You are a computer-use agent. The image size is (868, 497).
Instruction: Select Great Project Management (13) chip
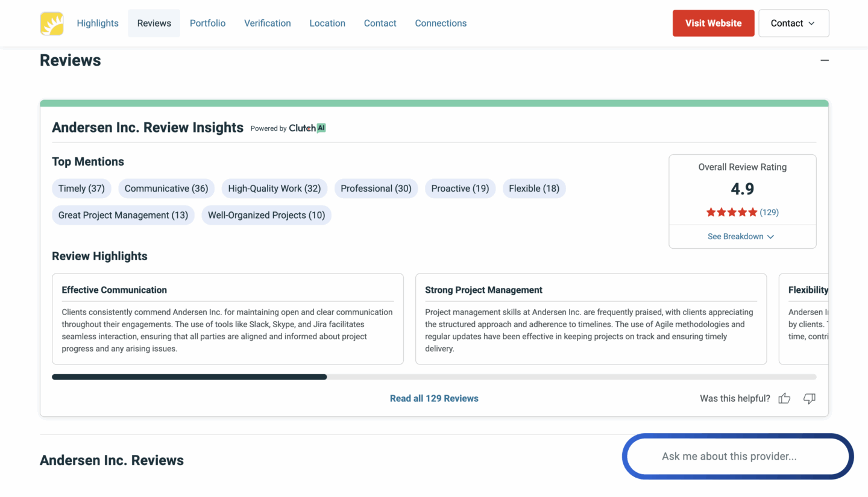pos(123,215)
